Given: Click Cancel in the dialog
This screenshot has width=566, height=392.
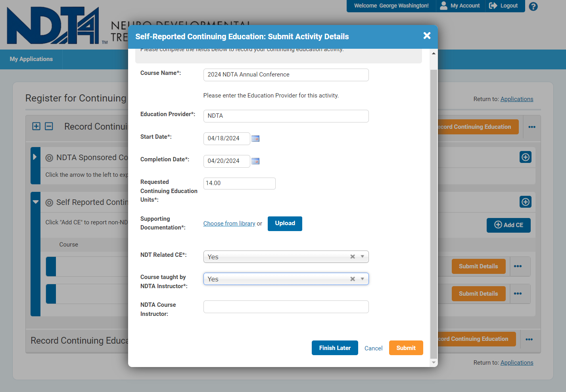Looking at the screenshot, I should (374, 348).
